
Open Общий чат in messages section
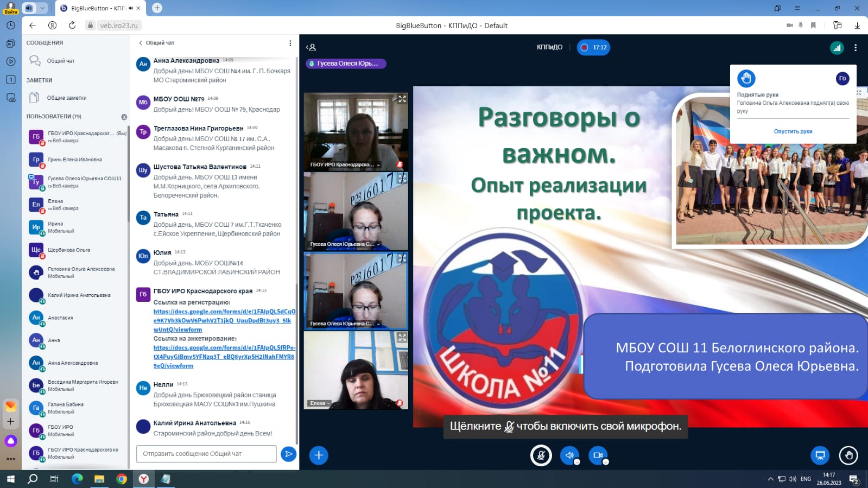tap(60, 61)
